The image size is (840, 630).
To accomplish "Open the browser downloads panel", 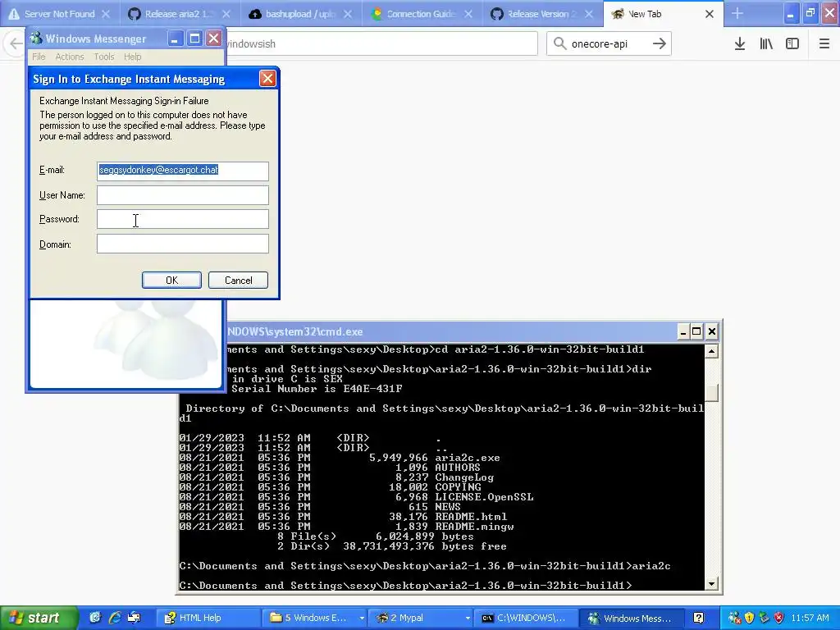I will [x=740, y=44].
